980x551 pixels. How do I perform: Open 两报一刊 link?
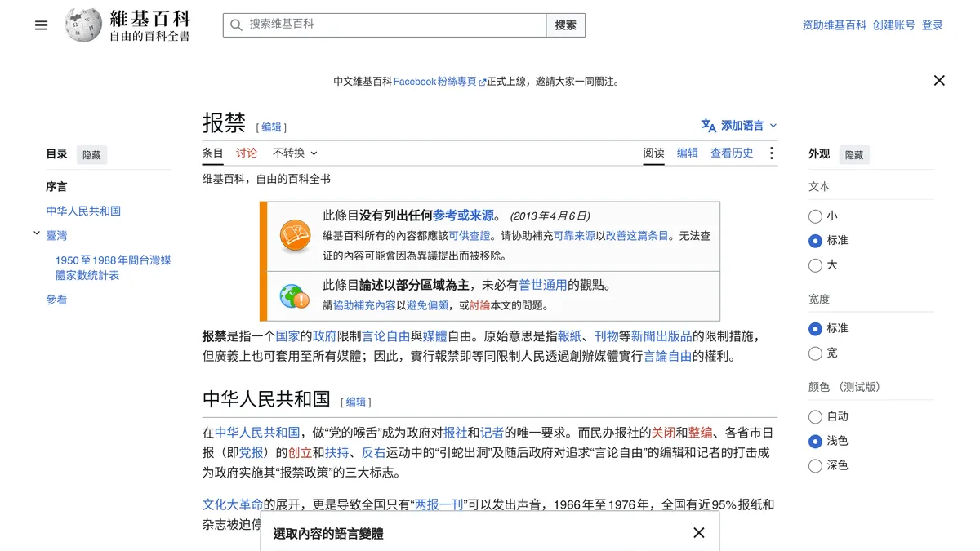tap(439, 504)
